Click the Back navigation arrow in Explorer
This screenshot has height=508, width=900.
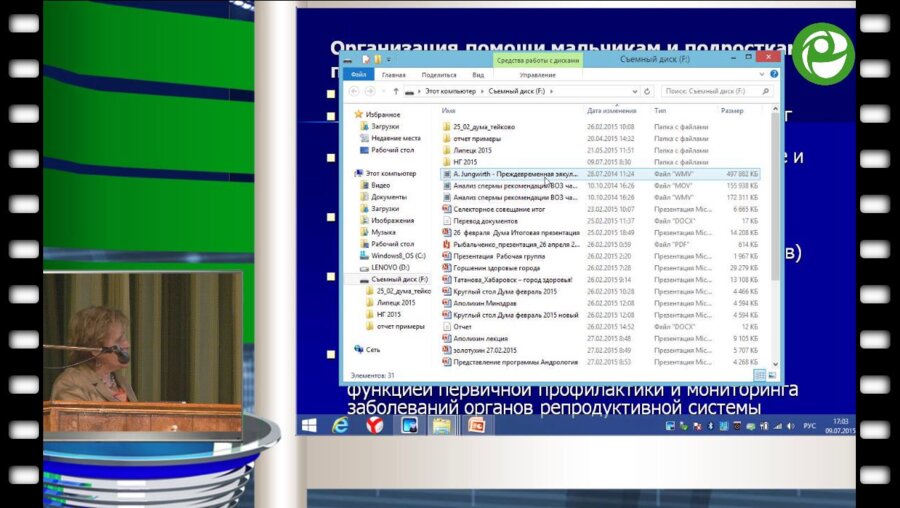click(354, 91)
